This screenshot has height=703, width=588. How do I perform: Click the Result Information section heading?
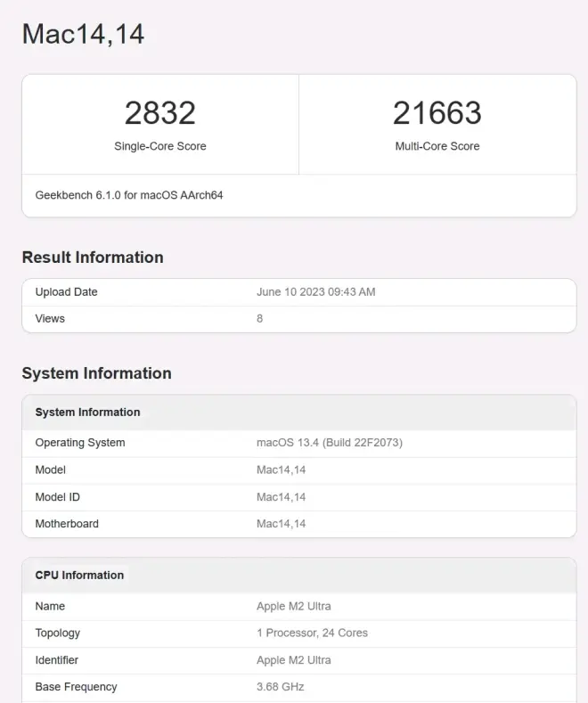tap(93, 257)
